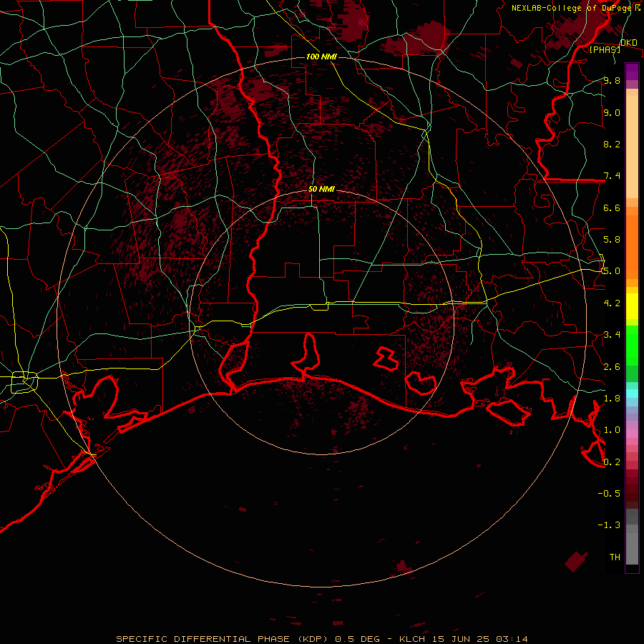
Task: Click the 5.0 scale value
Action: [612, 271]
